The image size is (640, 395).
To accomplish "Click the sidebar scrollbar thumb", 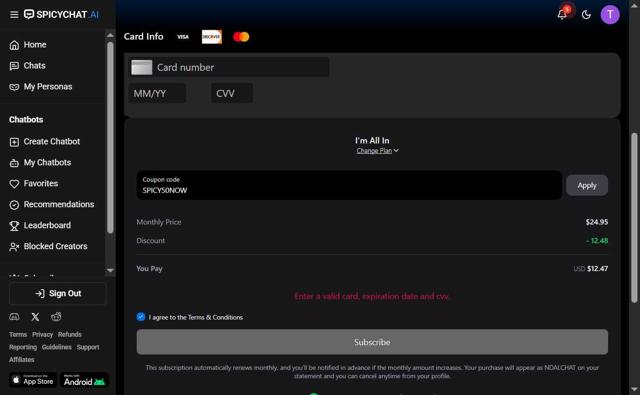I will (x=110, y=138).
